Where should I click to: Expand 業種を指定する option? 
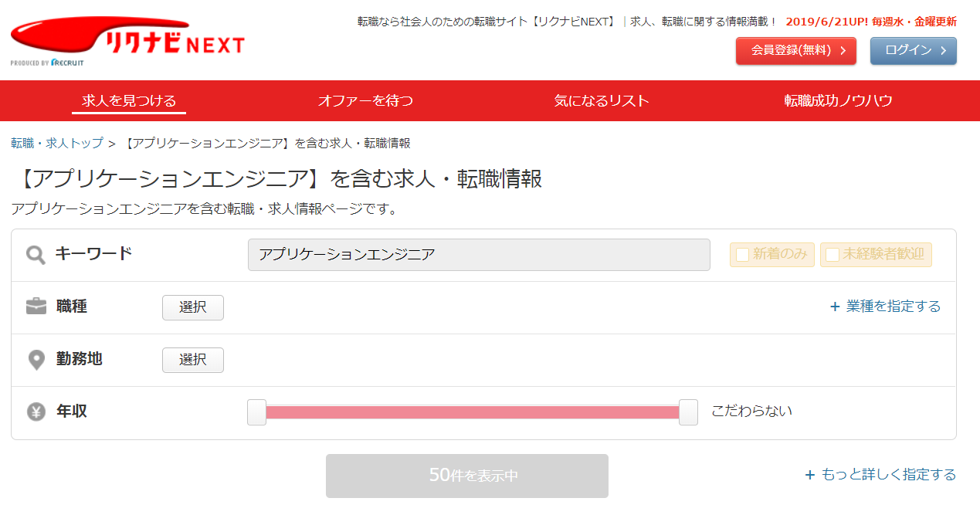point(893,307)
